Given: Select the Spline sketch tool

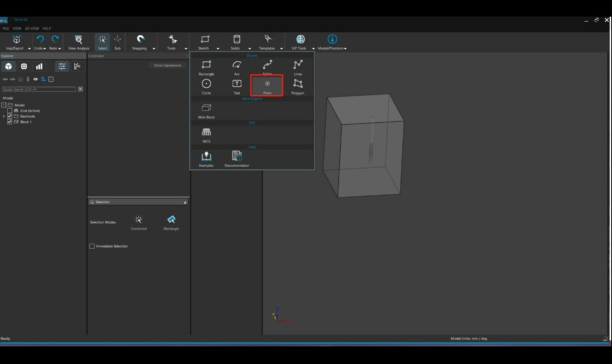Looking at the screenshot, I should coord(267,67).
